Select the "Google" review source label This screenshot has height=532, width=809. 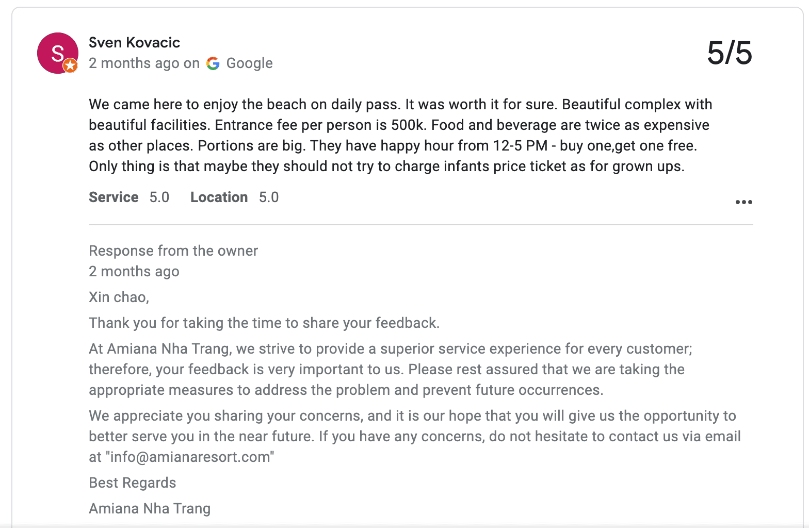click(x=249, y=63)
